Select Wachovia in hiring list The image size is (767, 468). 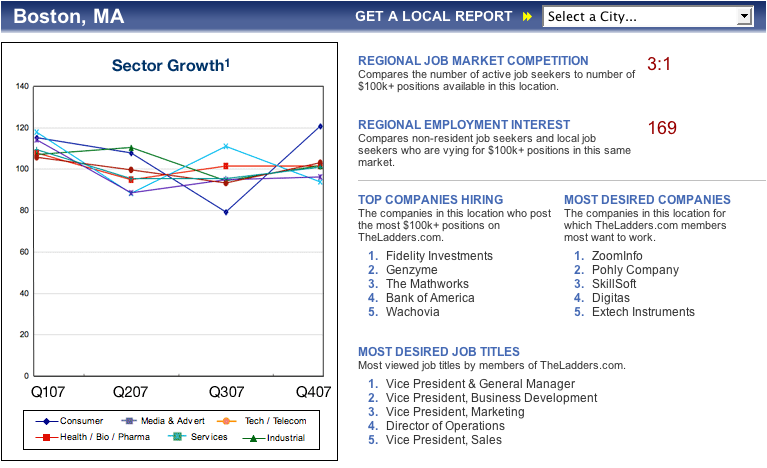(x=412, y=312)
